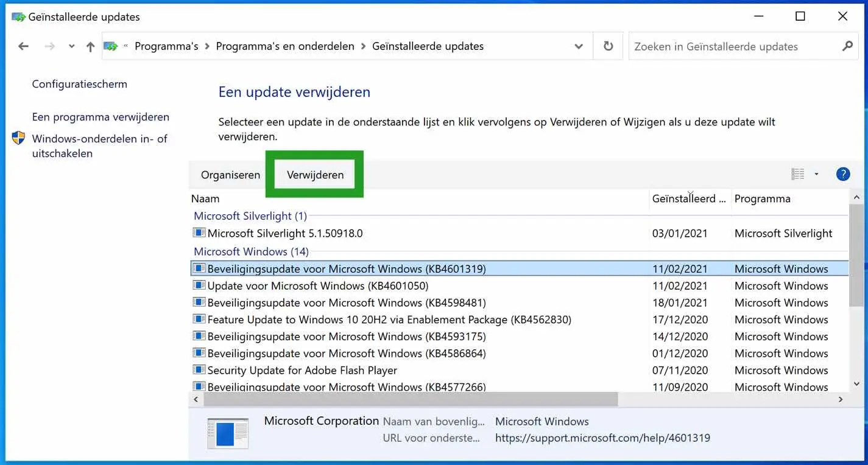Open more view options dropdown arrow
This screenshot has height=465, width=868.
(816, 175)
